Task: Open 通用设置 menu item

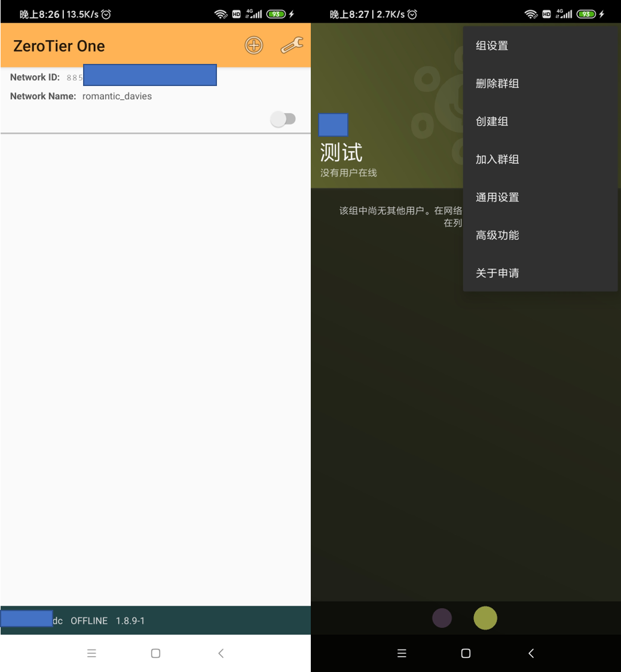Action: [x=497, y=197]
